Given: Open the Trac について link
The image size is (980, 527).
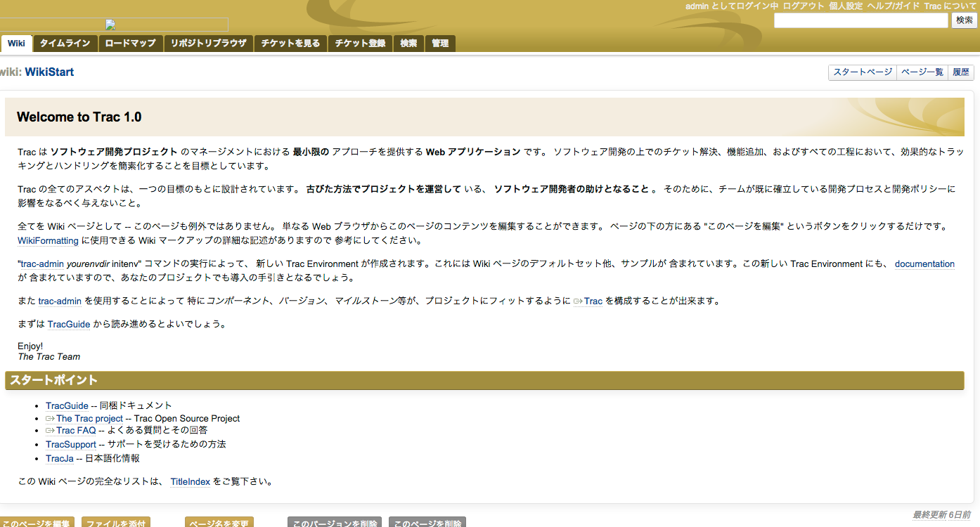Looking at the screenshot, I should pyautogui.click(x=950, y=6).
